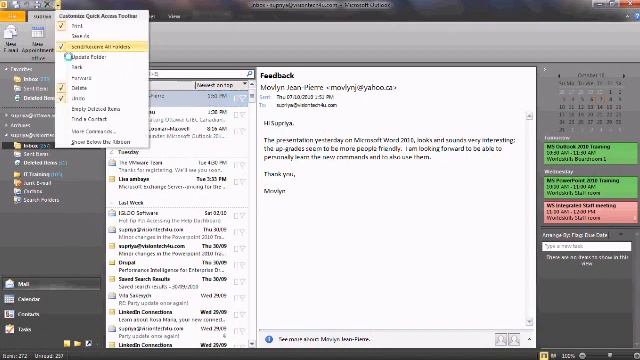Toggle Forward in the customize menu
Viewport: 640px width, 360px height.
click(102, 78)
